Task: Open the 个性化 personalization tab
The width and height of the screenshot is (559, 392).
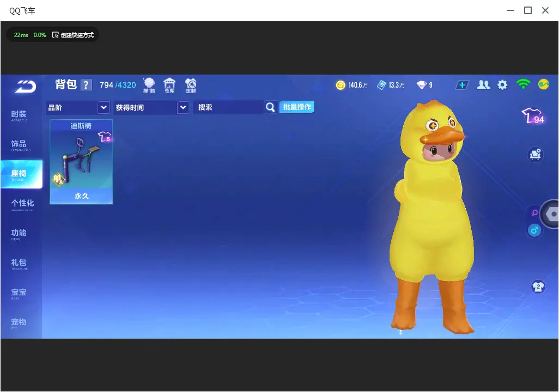Action: pos(22,204)
